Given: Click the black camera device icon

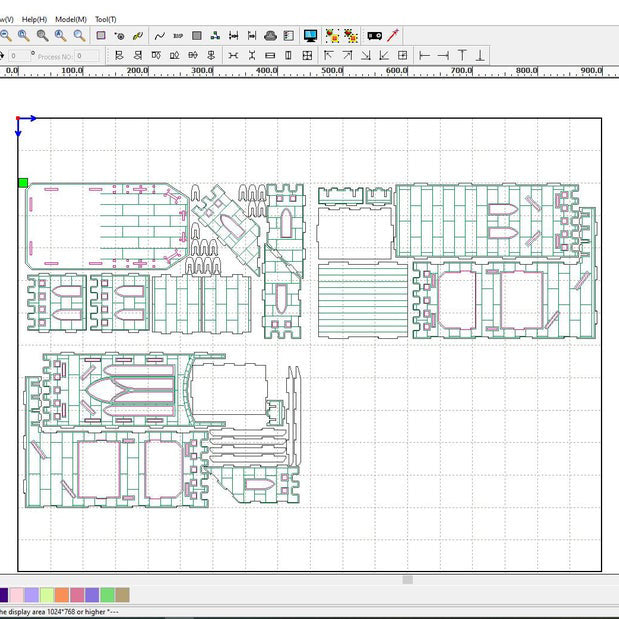Looking at the screenshot, I should click(374, 36).
